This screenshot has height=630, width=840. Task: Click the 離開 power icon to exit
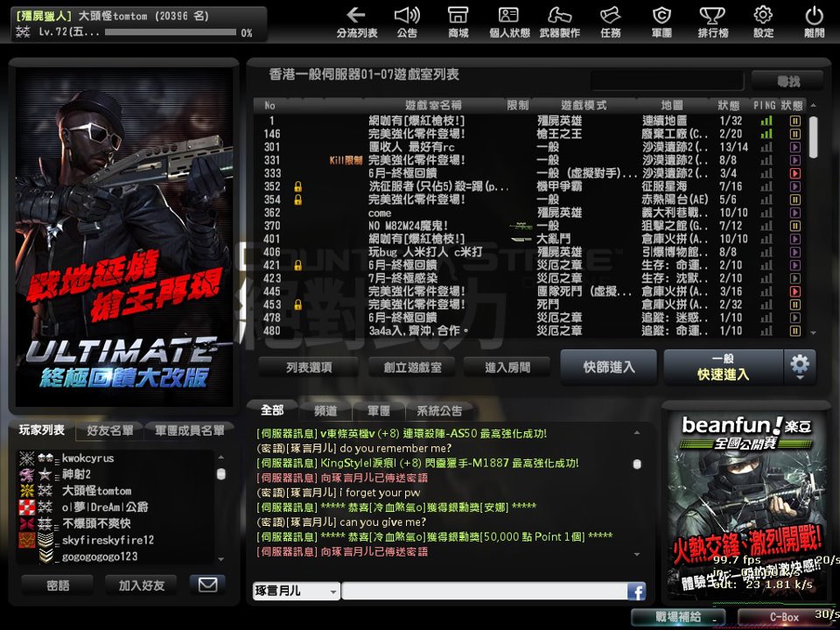[815, 21]
